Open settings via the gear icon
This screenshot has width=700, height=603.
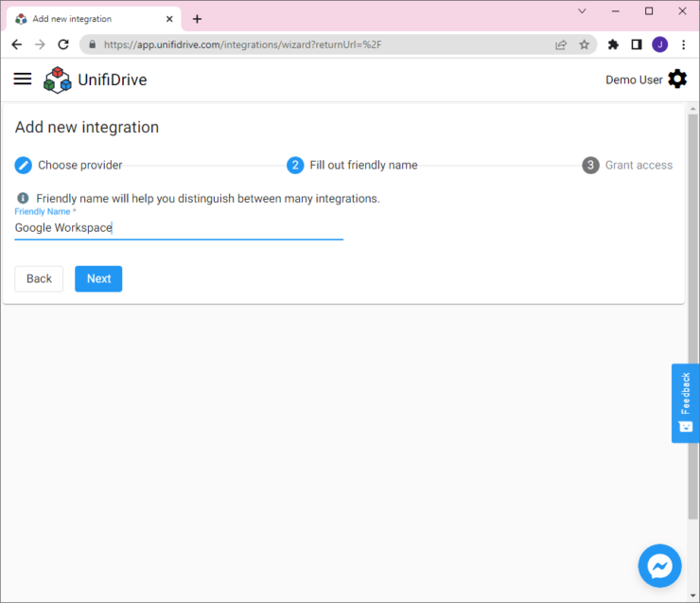pos(677,80)
